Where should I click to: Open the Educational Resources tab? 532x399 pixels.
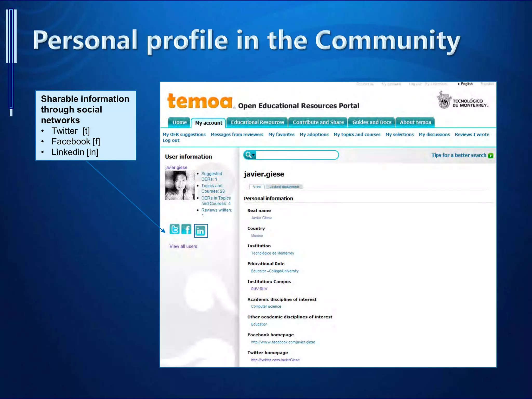257,122
